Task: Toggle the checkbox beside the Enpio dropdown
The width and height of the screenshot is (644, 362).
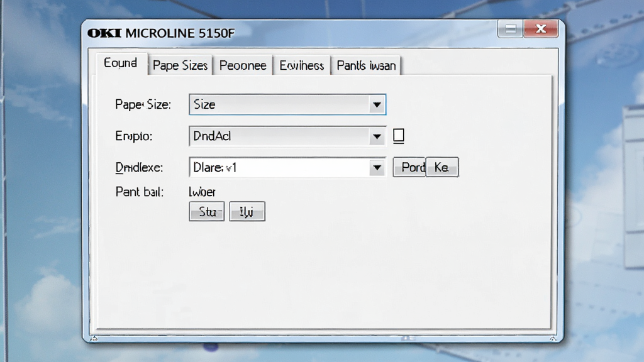Action: point(398,136)
